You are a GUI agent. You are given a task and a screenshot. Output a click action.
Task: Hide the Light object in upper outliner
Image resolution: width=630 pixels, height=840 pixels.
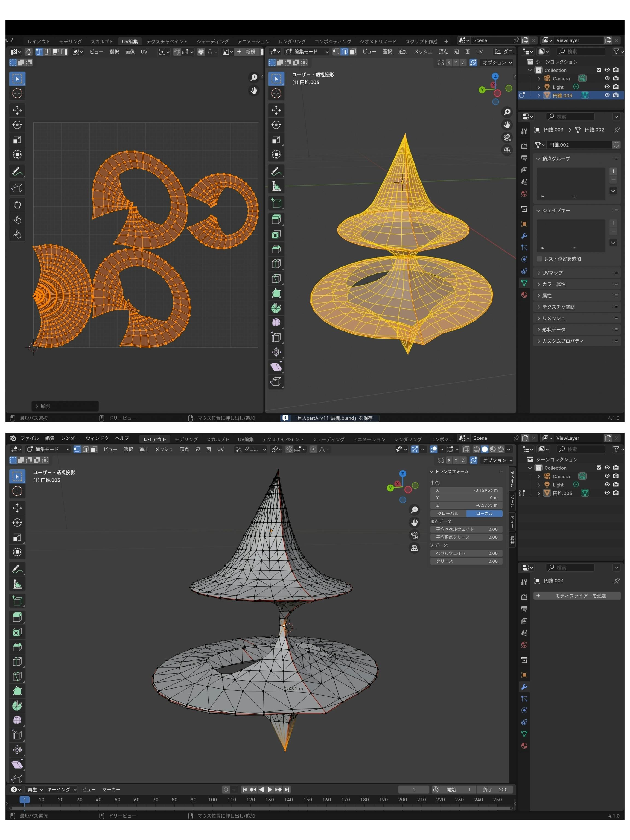[607, 87]
